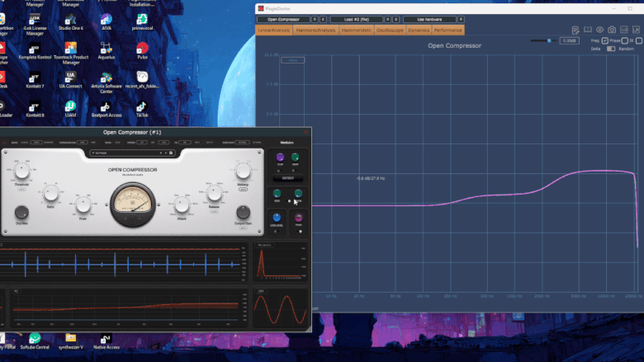644x362 pixels.
Task: Enable the Freq checkbox
Action: coord(604,40)
